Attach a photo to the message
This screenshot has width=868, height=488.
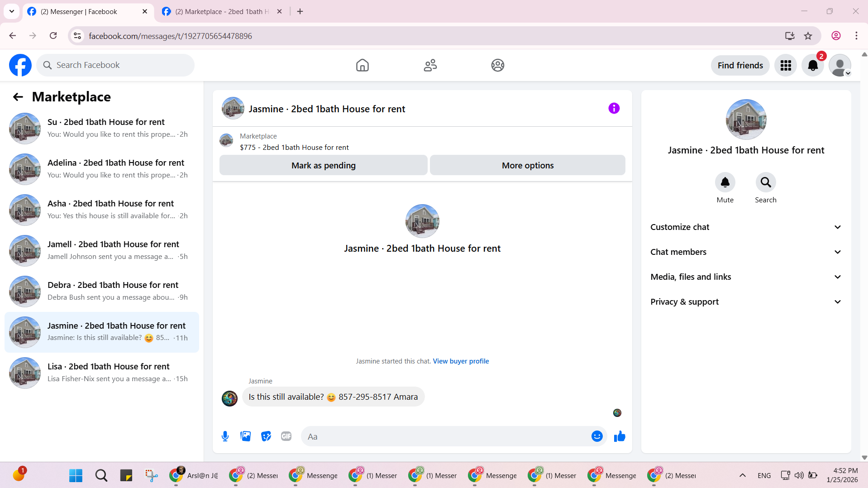point(246,436)
